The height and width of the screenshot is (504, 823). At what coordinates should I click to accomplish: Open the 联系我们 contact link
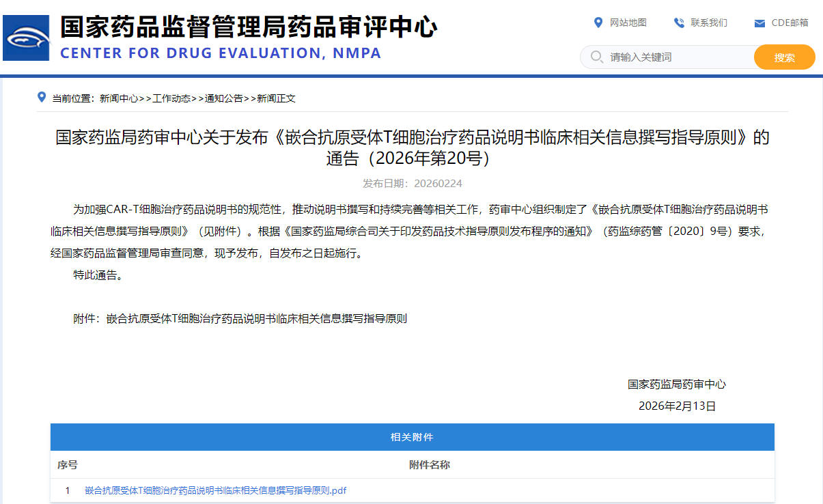point(709,23)
